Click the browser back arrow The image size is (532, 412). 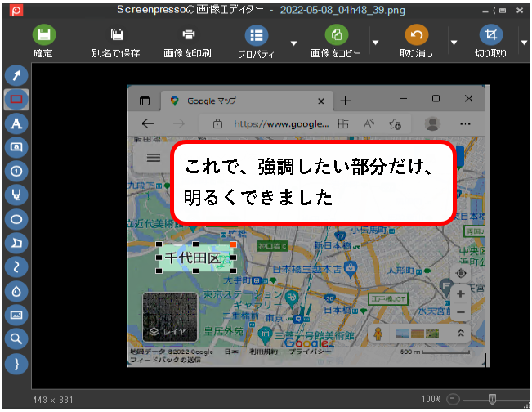pyautogui.click(x=148, y=123)
